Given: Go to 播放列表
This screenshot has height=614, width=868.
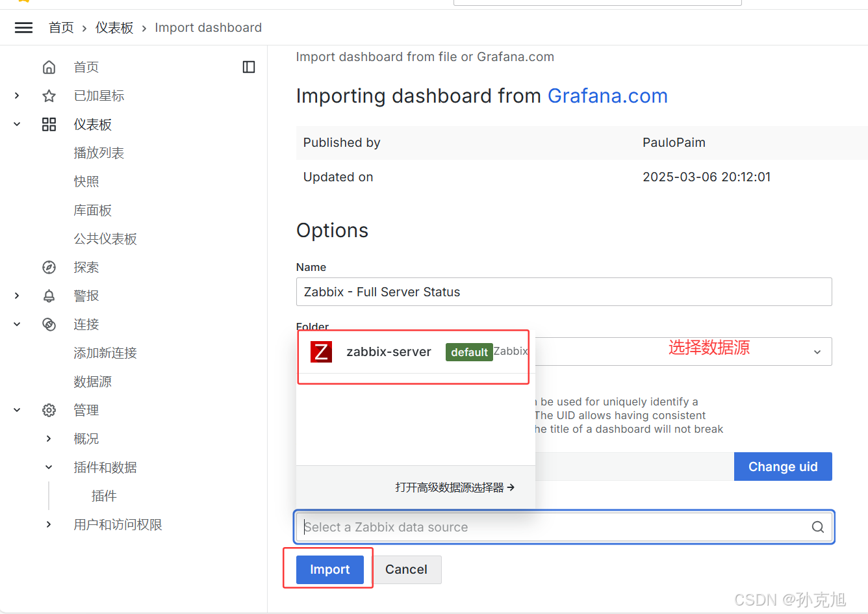Looking at the screenshot, I should [99, 153].
